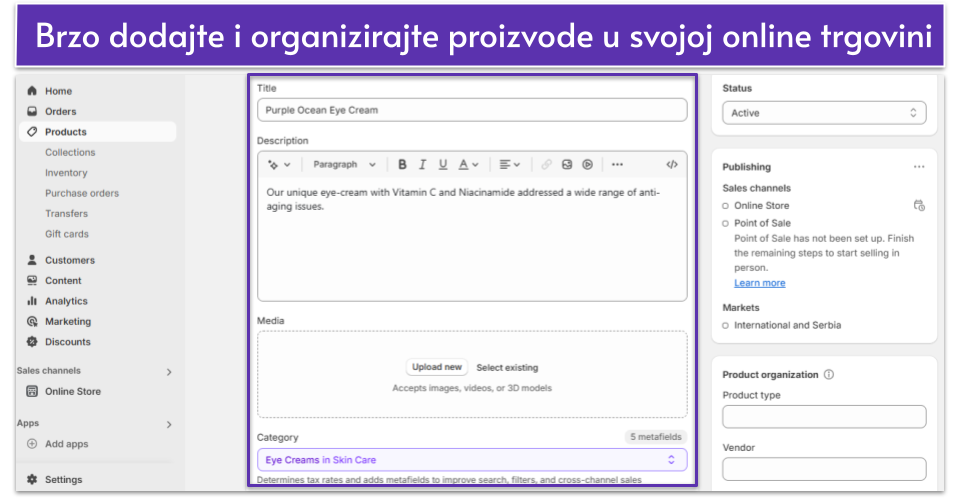Toggle bold formatting in description
This screenshot has height=504, width=960.
(402, 164)
